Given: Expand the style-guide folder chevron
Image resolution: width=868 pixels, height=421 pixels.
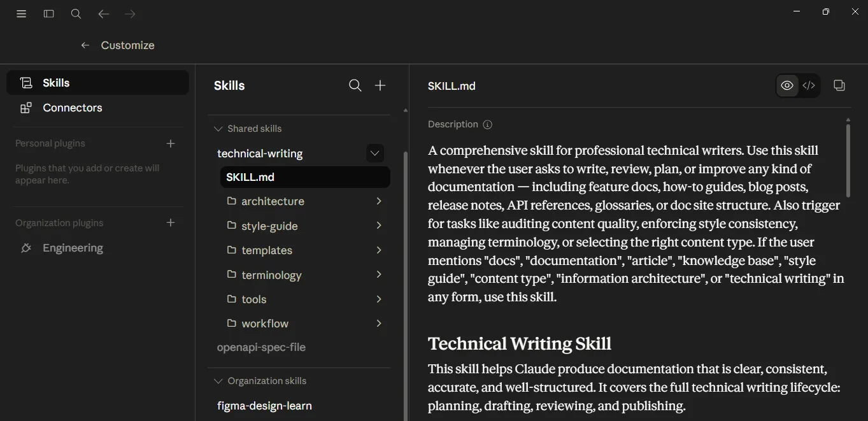Looking at the screenshot, I should (x=379, y=225).
